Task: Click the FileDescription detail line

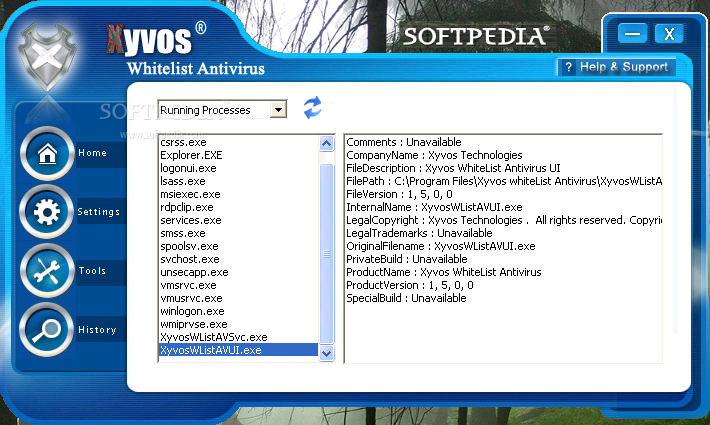Action: coord(453,168)
